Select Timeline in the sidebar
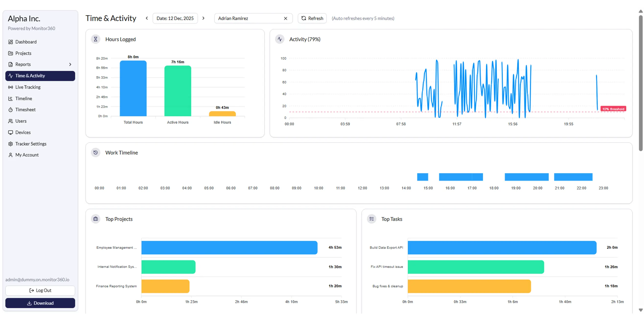Viewport: 644px width, 321px height. click(x=23, y=98)
